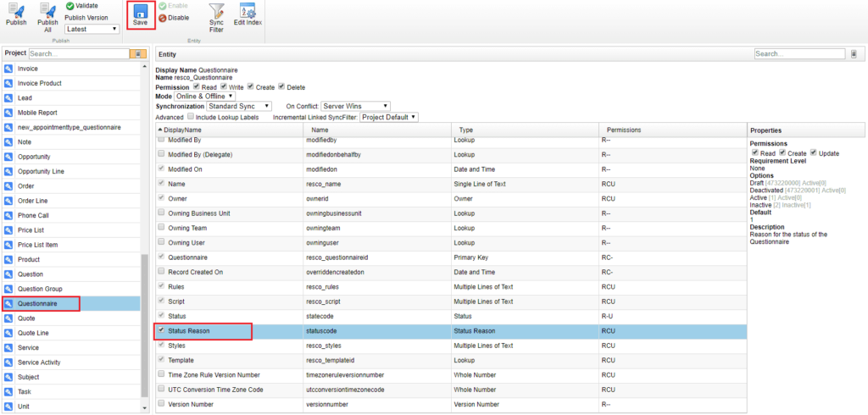
Task: Click the statecode name cell
Action: (x=376, y=316)
